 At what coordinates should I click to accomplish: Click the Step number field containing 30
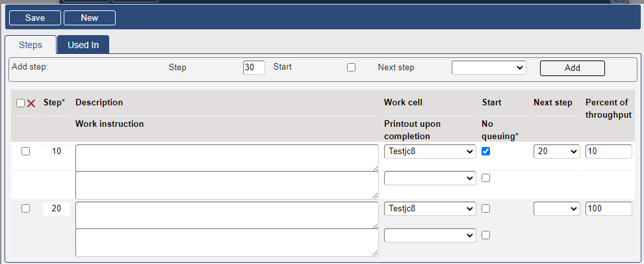(x=254, y=68)
